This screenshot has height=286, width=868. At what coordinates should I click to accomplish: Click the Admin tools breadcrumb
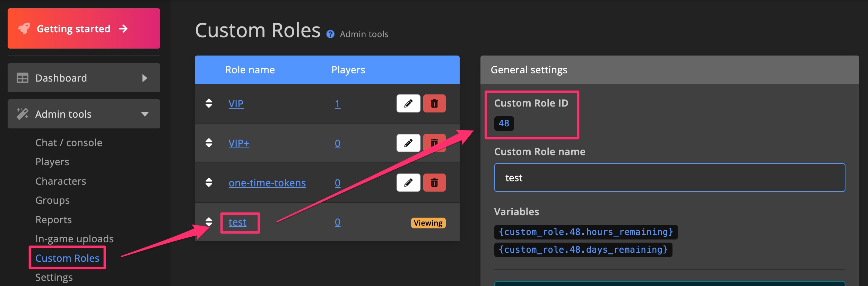coord(364,34)
